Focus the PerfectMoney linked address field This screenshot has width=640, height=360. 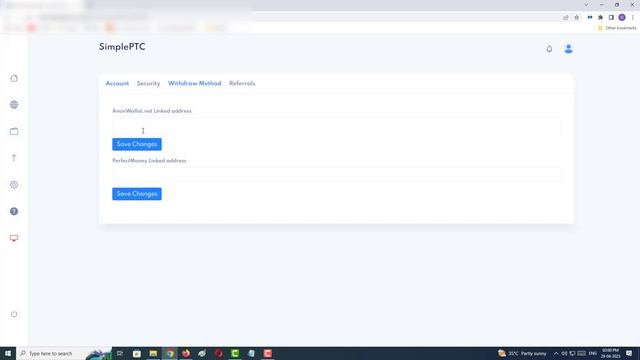coord(336,176)
